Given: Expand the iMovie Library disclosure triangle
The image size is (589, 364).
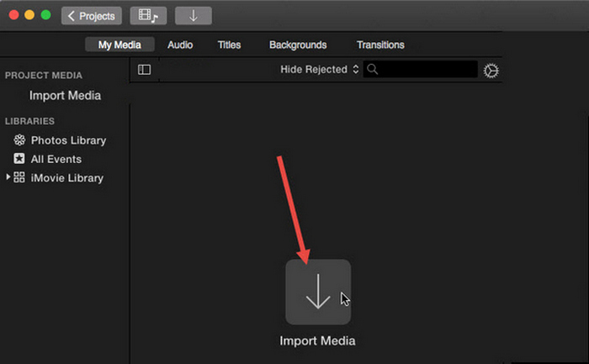Looking at the screenshot, I should 8,177.
